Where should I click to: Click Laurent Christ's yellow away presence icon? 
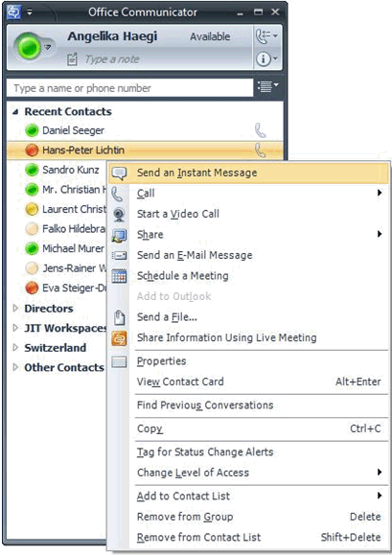32,209
